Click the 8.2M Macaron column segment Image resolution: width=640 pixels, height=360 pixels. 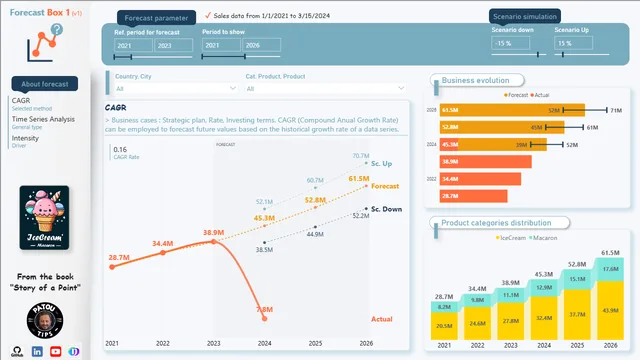tap(444, 307)
